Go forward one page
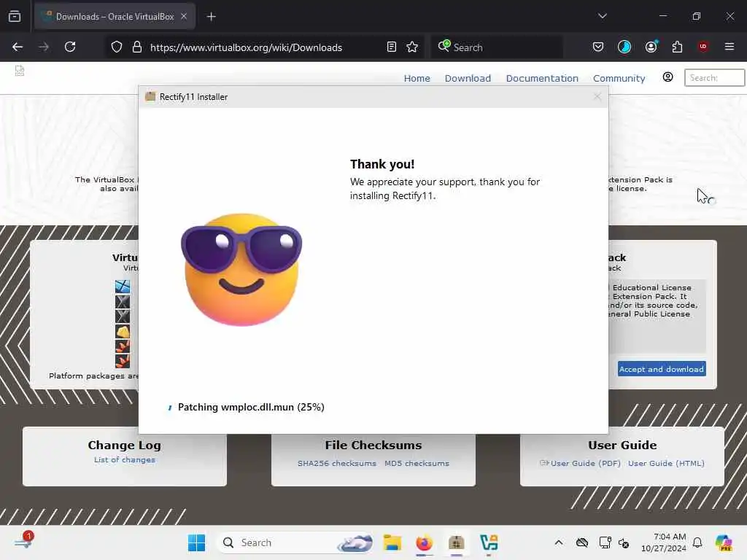This screenshot has width=747, height=560. tap(44, 47)
